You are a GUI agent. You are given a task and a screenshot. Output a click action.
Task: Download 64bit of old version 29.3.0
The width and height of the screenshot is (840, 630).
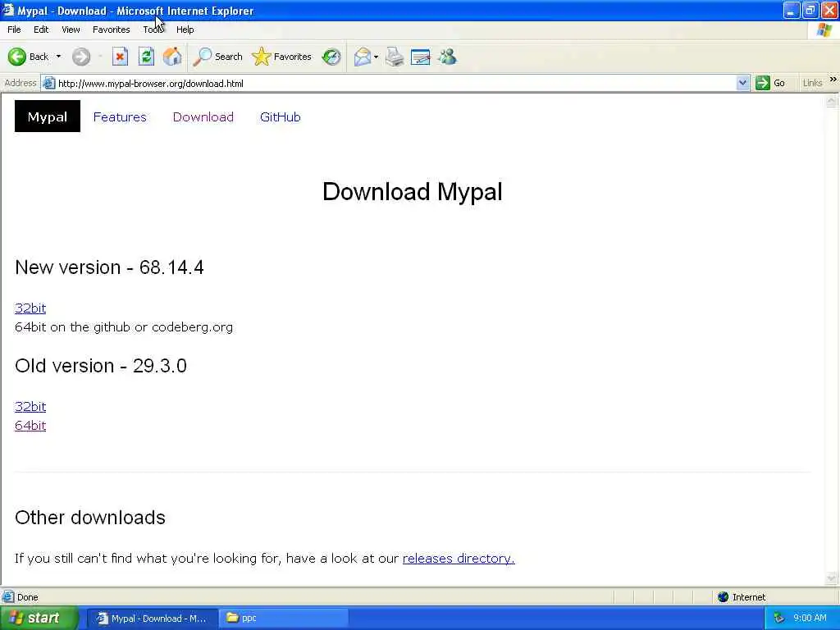(30, 426)
